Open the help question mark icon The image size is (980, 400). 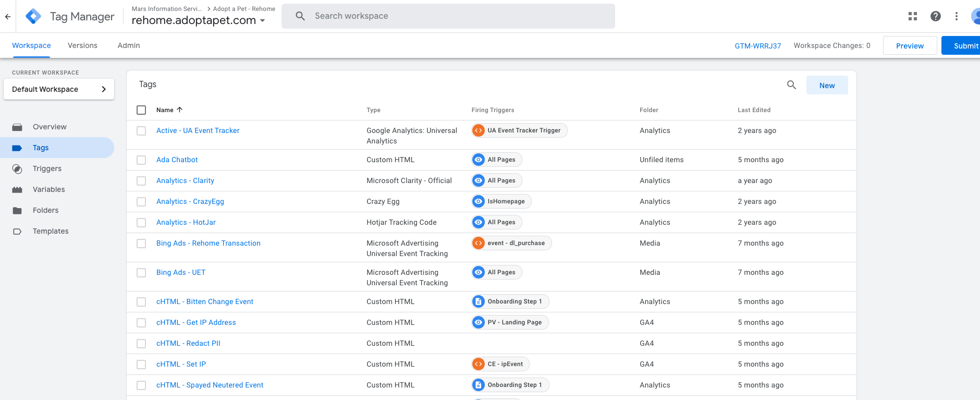pyautogui.click(x=935, y=16)
